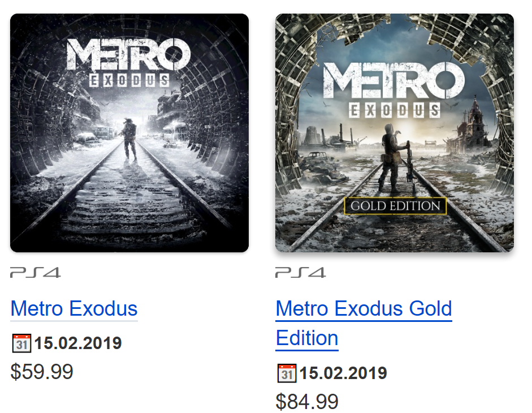Open the Metro Exodus Gold Edition link

364,309
